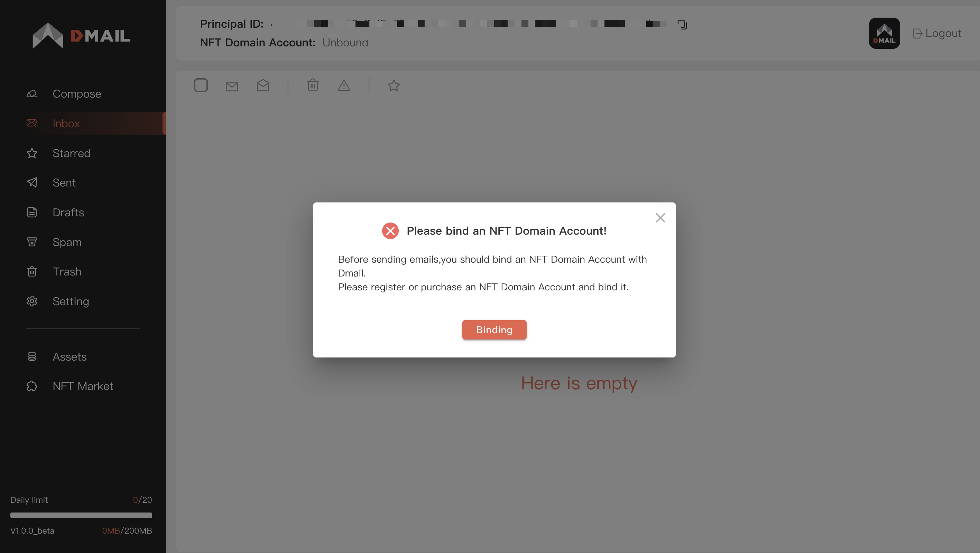The height and width of the screenshot is (553, 980).
Task: Click the Assets coin stack icon
Action: (32, 357)
